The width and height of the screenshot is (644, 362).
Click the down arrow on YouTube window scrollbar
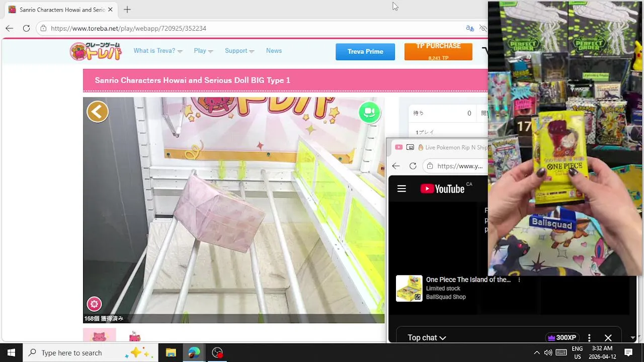click(633, 338)
